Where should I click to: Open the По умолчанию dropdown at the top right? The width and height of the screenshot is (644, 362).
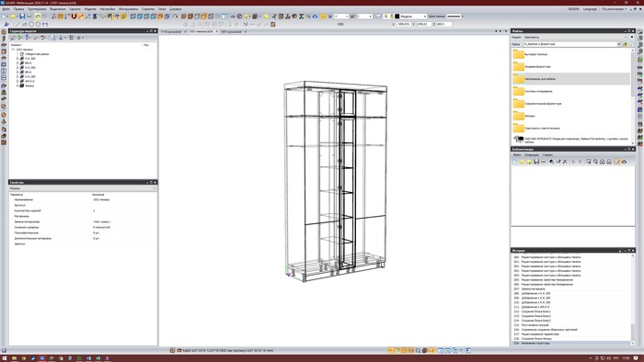tap(615, 8)
